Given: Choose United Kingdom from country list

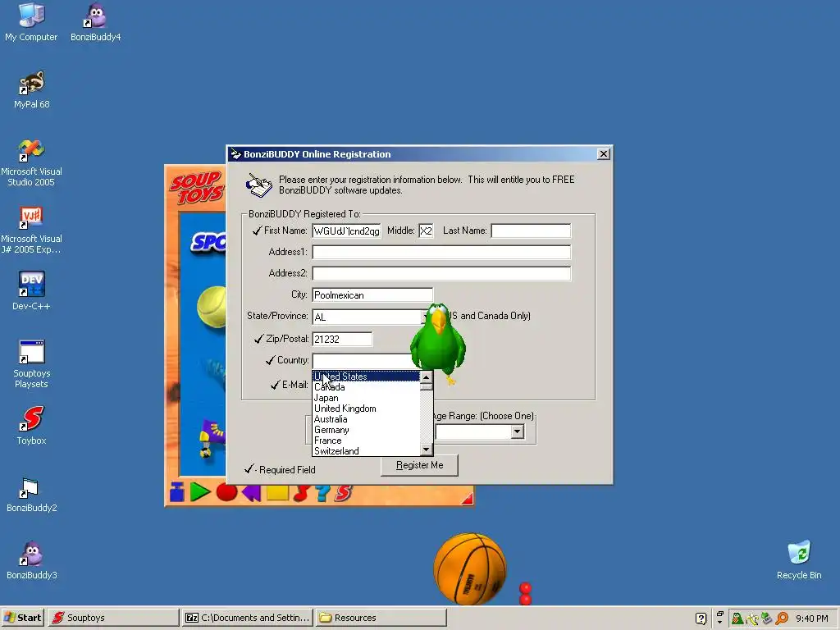Looking at the screenshot, I should pyautogui.click(x=366, y=409).
